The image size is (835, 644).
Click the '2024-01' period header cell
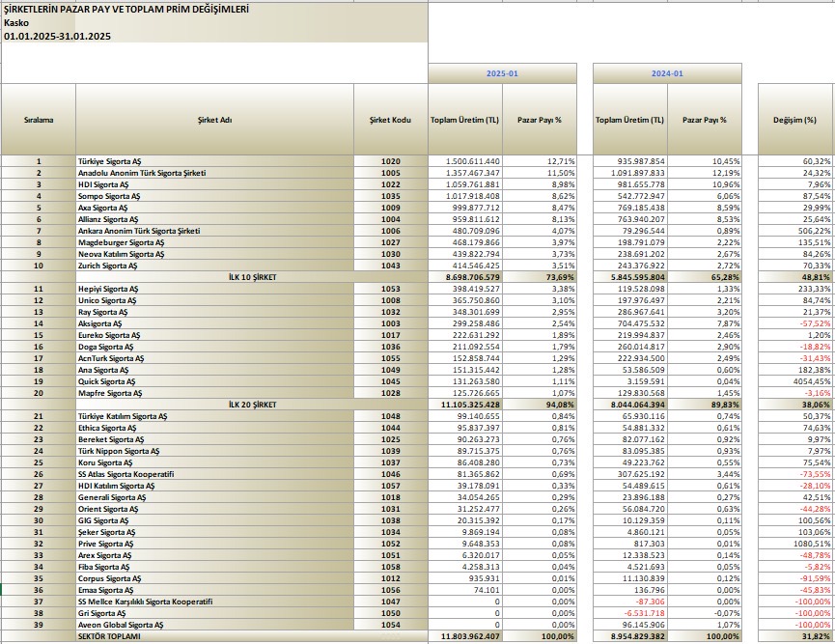pos(667,73)
